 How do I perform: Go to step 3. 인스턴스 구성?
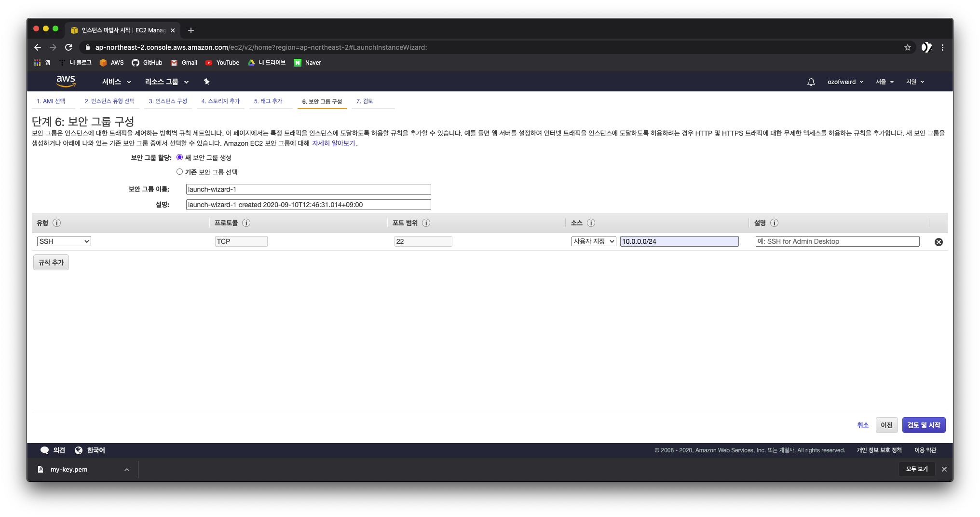[168, 101]
